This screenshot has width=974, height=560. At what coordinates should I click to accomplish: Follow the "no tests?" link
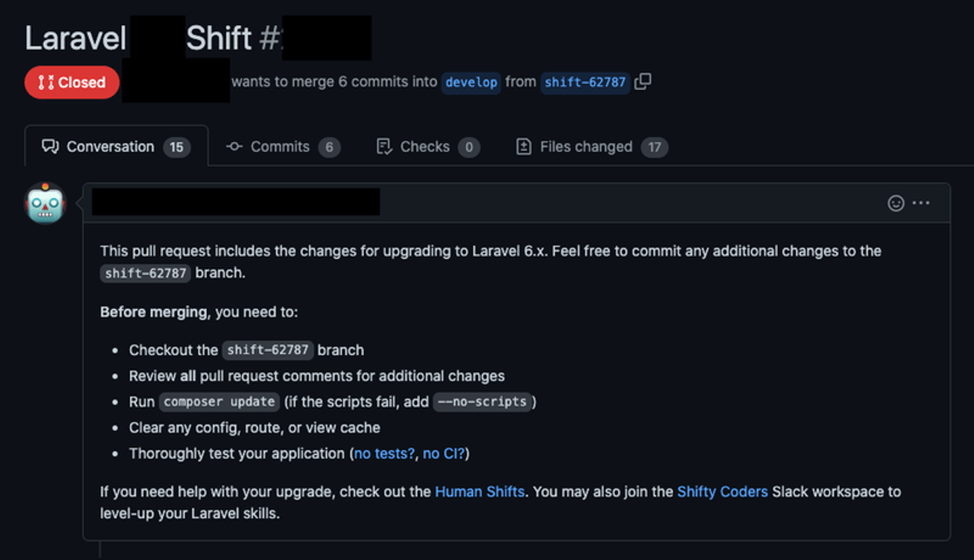click(x=384, y=453)
